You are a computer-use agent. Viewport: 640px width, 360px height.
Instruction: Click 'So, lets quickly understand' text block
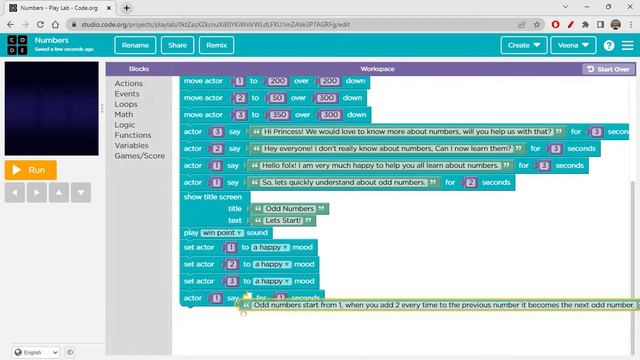pos(344,182)
